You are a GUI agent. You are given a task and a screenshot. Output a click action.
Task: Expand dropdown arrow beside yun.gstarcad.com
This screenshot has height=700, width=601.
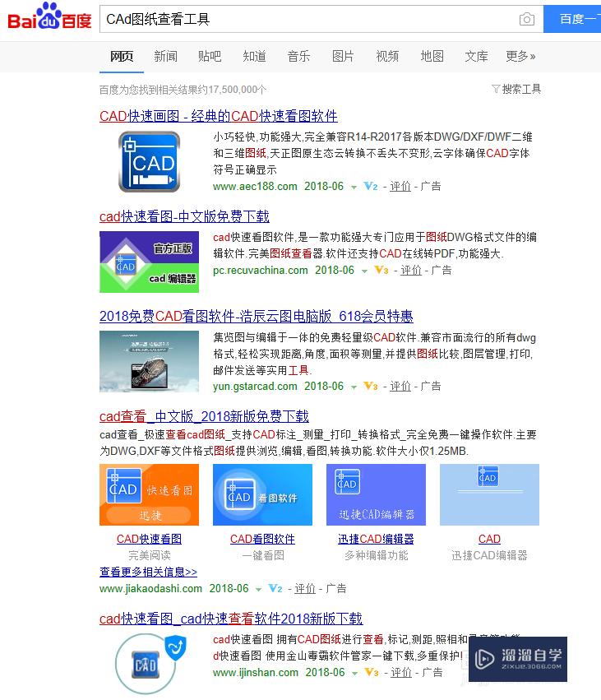(354, 387)
